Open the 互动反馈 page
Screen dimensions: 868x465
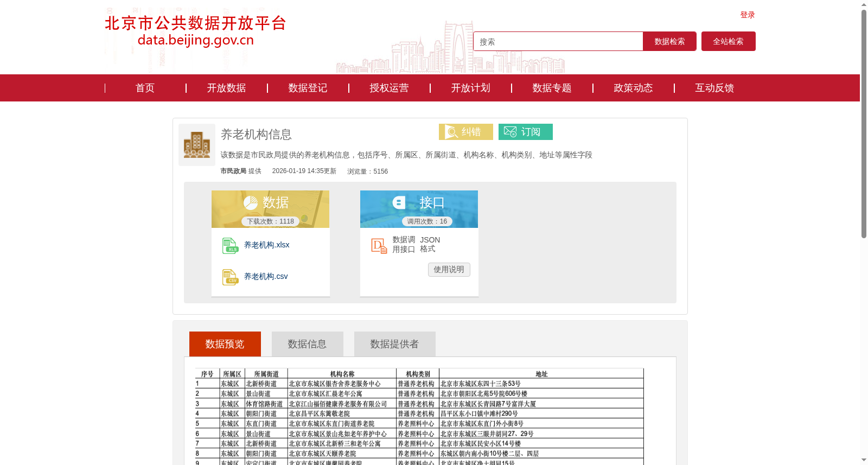point(714,88)
